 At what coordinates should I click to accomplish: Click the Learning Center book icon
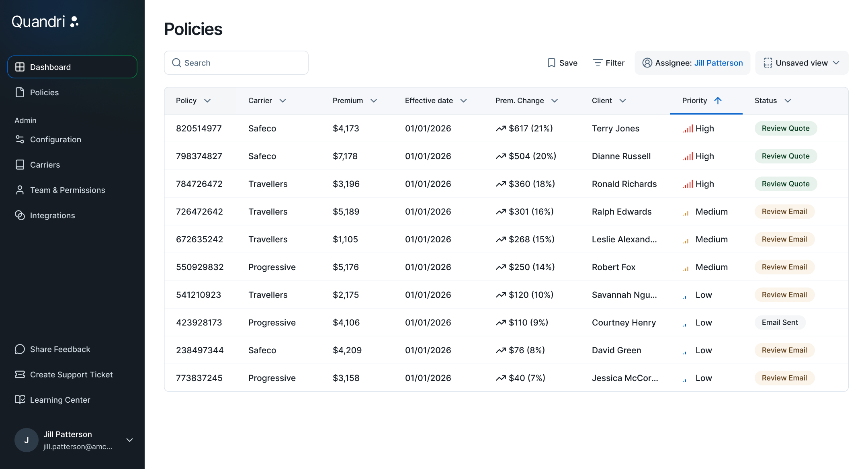(x=20, y=400)
